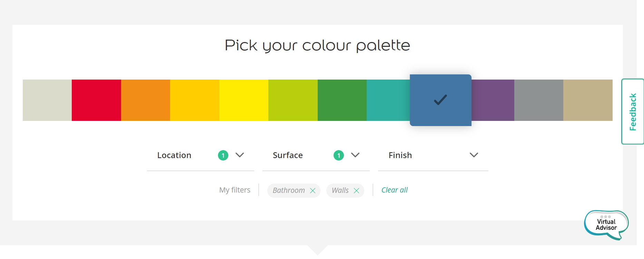The width and height of the screenshot is (644, 259).
Task: Click the Clear all filters link
Action: click(394, 190)
